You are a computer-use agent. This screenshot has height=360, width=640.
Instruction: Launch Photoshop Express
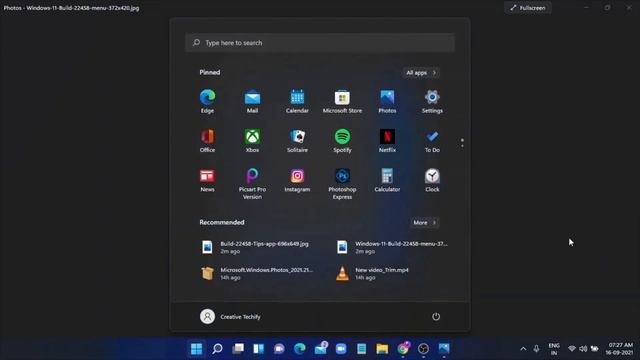coord(342,184)
